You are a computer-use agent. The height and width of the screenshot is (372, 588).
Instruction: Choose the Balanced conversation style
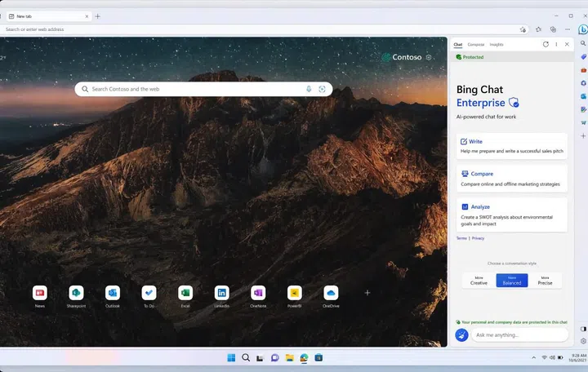click(x=511, y=281)
